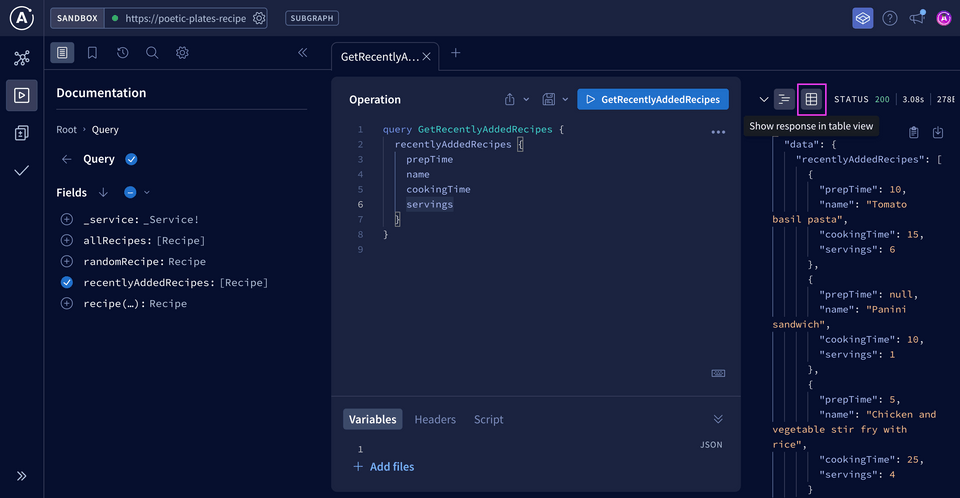Click the Apollo Studio layers icon
Viewport: 960px width, 498px height.
(863, 18)
